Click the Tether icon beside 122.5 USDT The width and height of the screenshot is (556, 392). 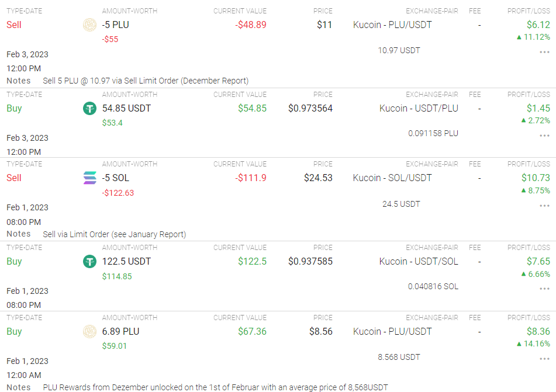pos(89,261)
